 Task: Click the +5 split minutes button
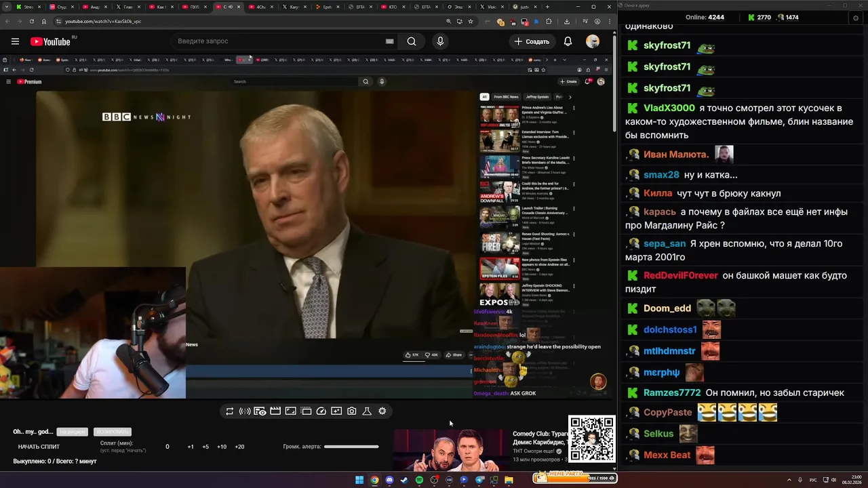coord(205,447)
